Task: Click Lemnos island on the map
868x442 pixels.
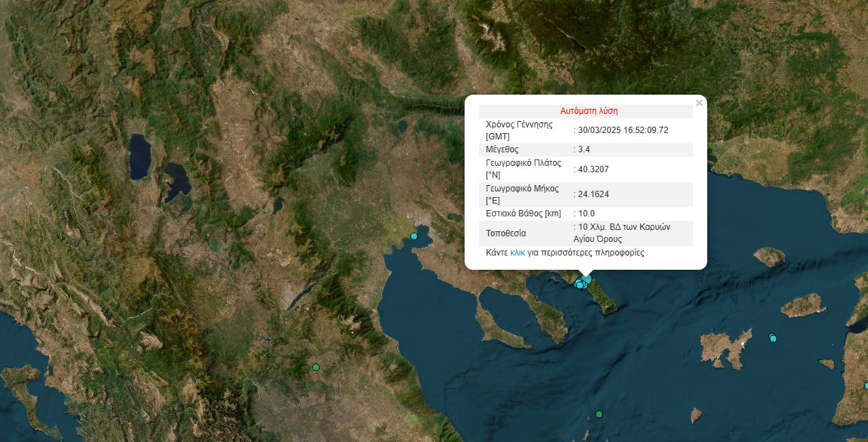Action: click(x=725, y=348)
